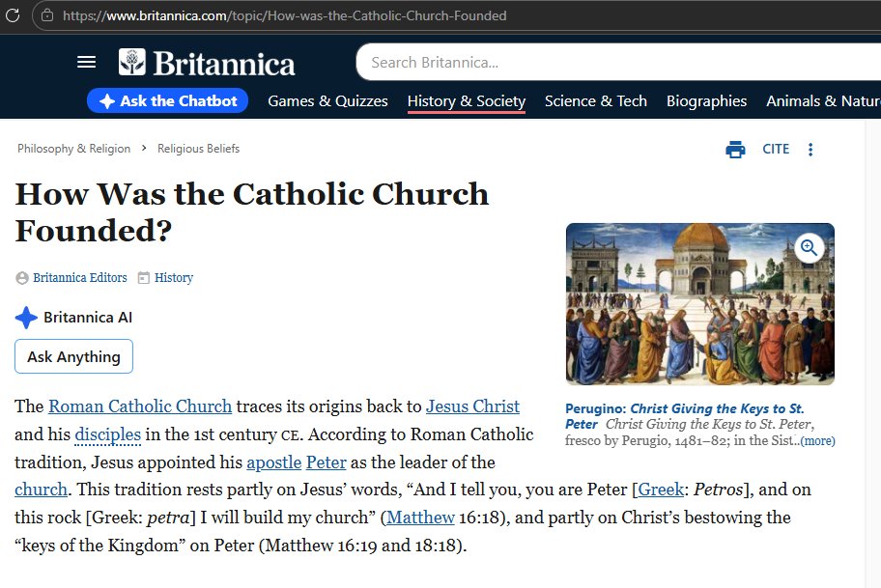Click the History calendar icon
The image size is (881, 588).
pyautogui.click(x=144, y=278)
